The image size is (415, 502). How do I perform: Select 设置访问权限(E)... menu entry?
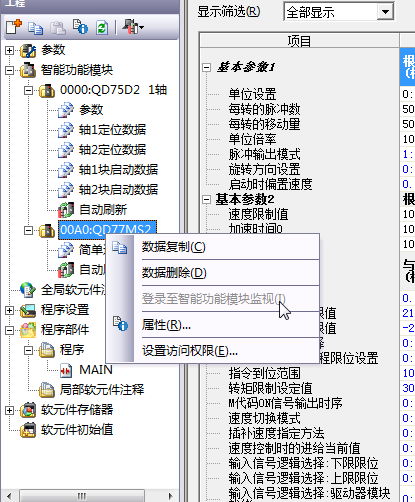coord(190,351)
